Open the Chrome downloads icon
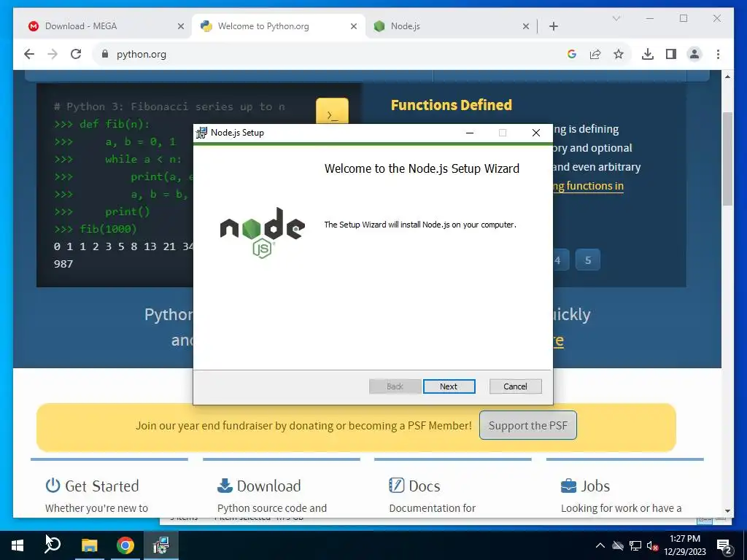 [648, 54]
